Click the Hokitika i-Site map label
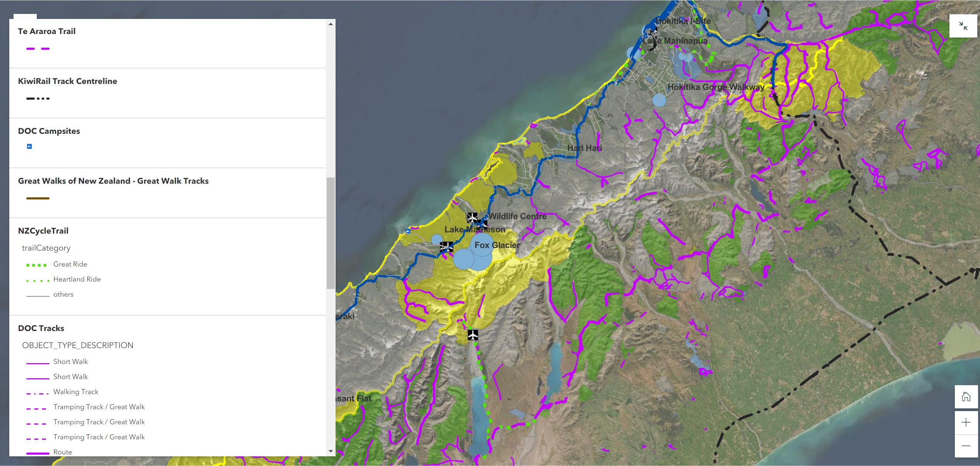The height and width of the screenshot is (466, 980). click(x=683, y=21)
